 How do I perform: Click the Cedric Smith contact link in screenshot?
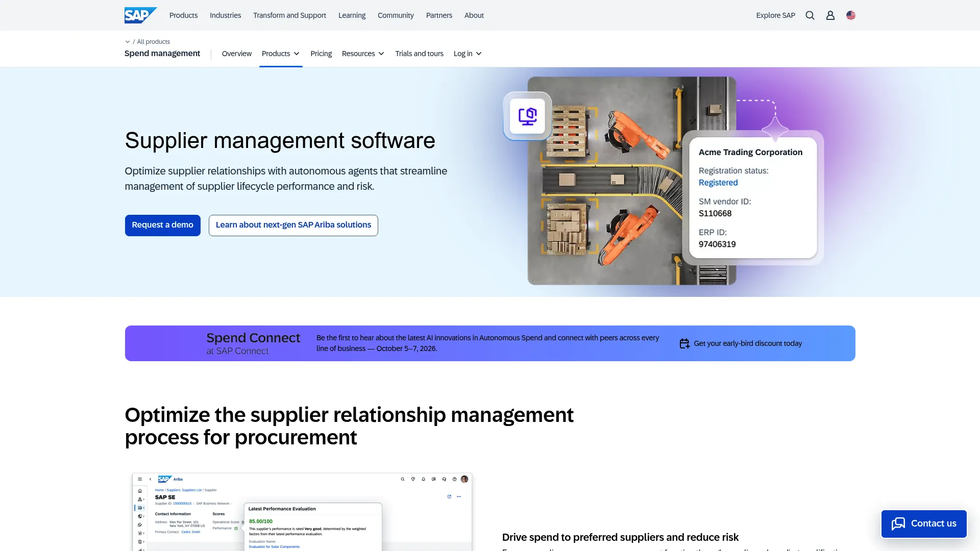191,532
